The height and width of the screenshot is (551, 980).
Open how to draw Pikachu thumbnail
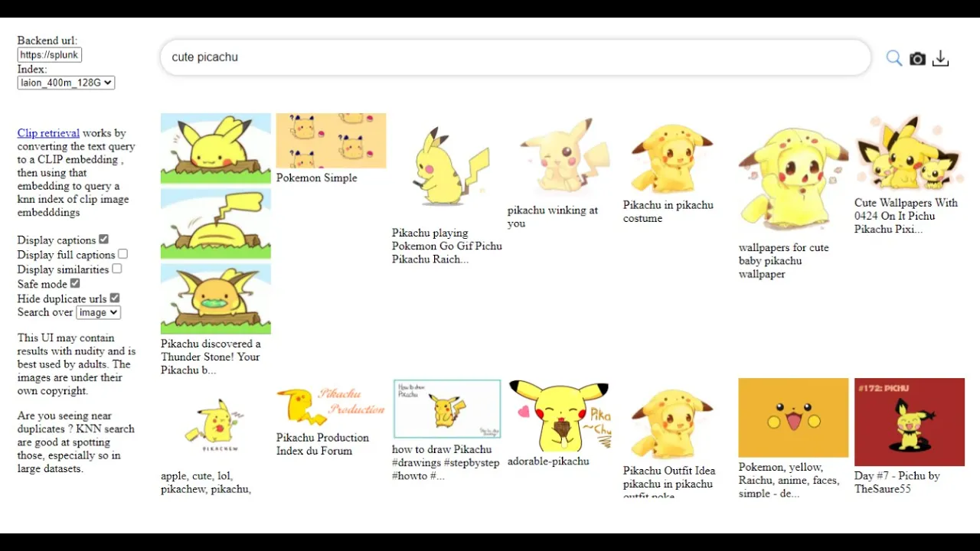point(447,409)
